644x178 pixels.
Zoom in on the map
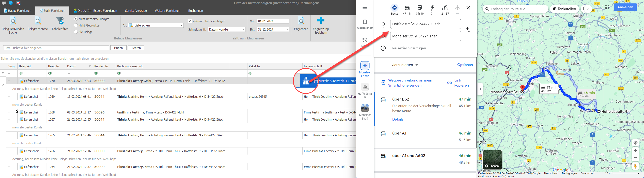(635, 151)
